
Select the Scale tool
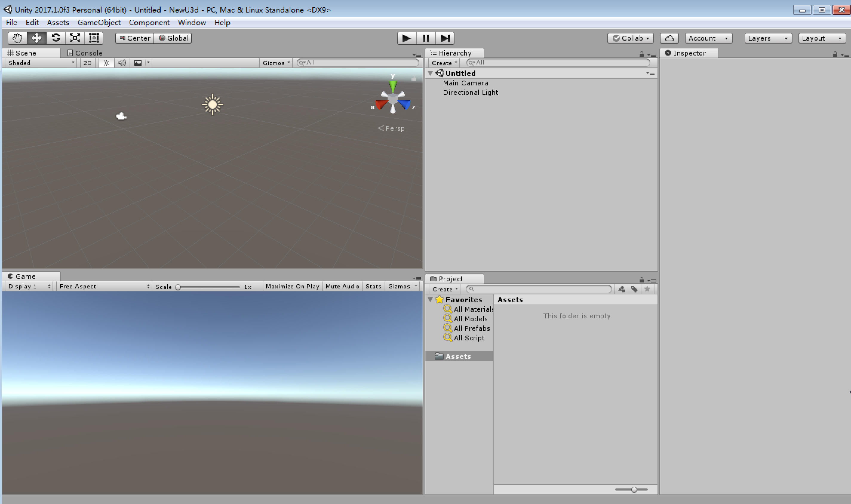coord(75,38)
